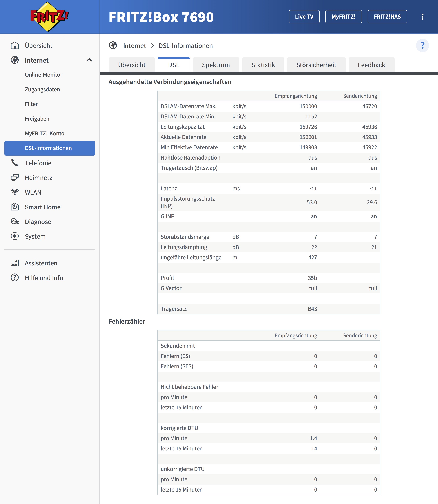The image size is (438, 504).
Task: Click the globe icon in breadcrumb
Action: (113, 45)
